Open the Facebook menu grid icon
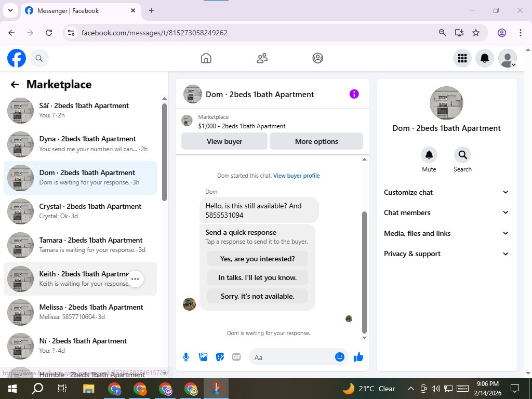 [x=462, y=58]
